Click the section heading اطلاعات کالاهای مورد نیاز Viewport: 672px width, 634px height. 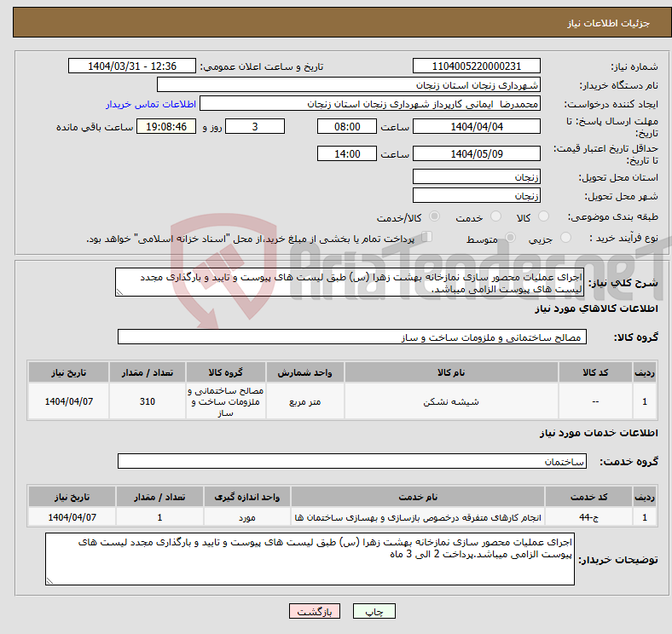[x=596, y=308]
